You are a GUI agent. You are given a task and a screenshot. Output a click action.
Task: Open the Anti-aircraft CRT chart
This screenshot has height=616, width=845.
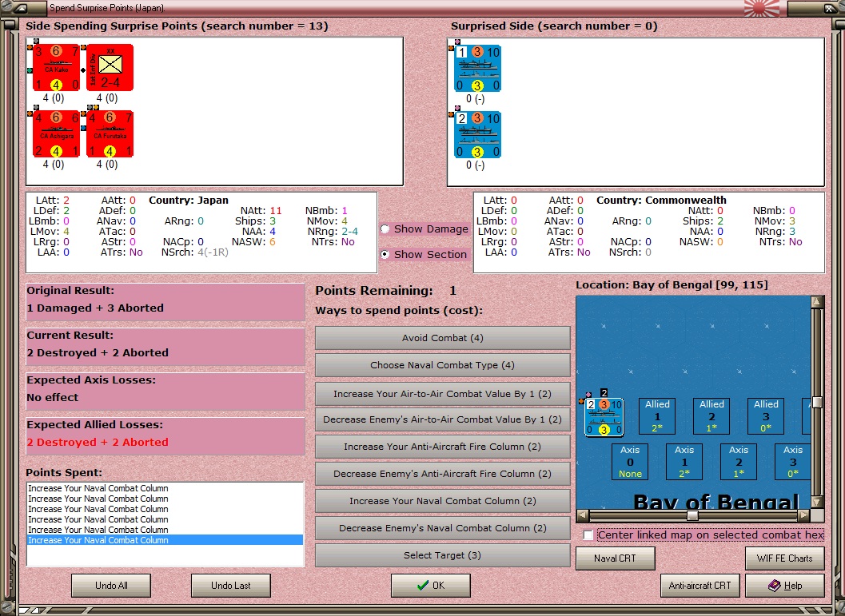[x=700, y=586]
